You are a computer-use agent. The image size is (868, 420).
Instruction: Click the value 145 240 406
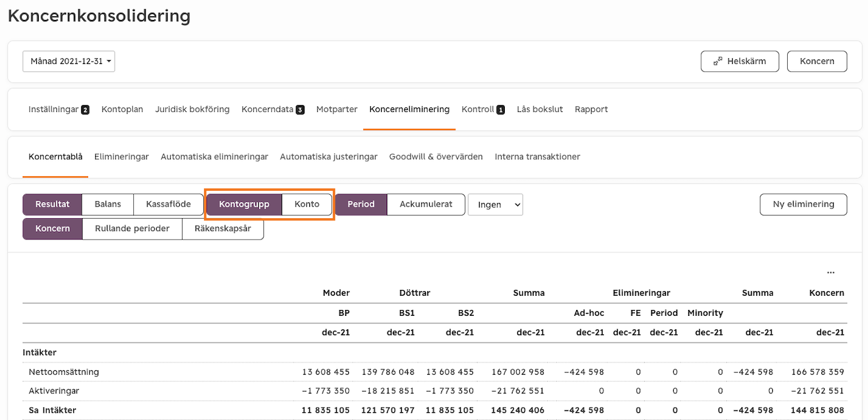(517, 410)
